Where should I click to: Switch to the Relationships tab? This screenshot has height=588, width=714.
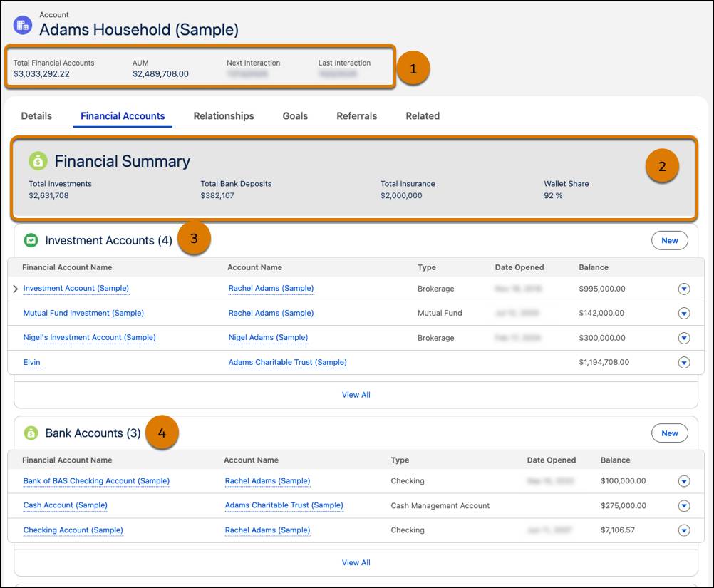(224, 115)
